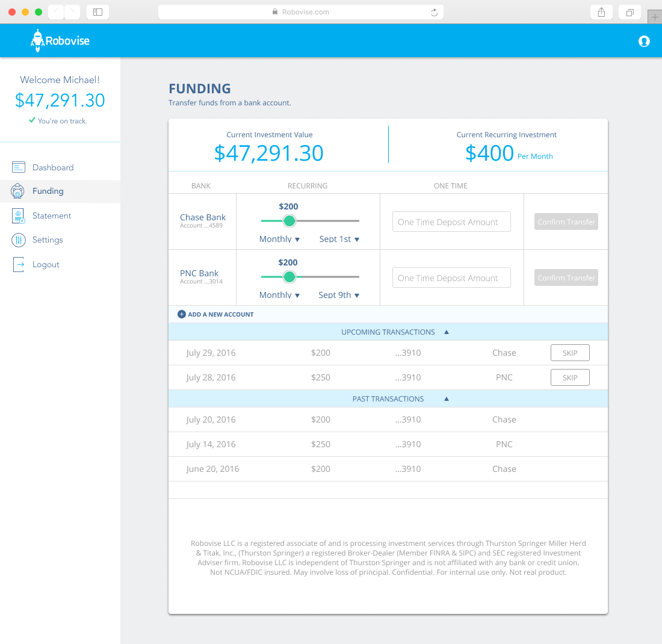Click Add a New Account link

tap(215, 314)
